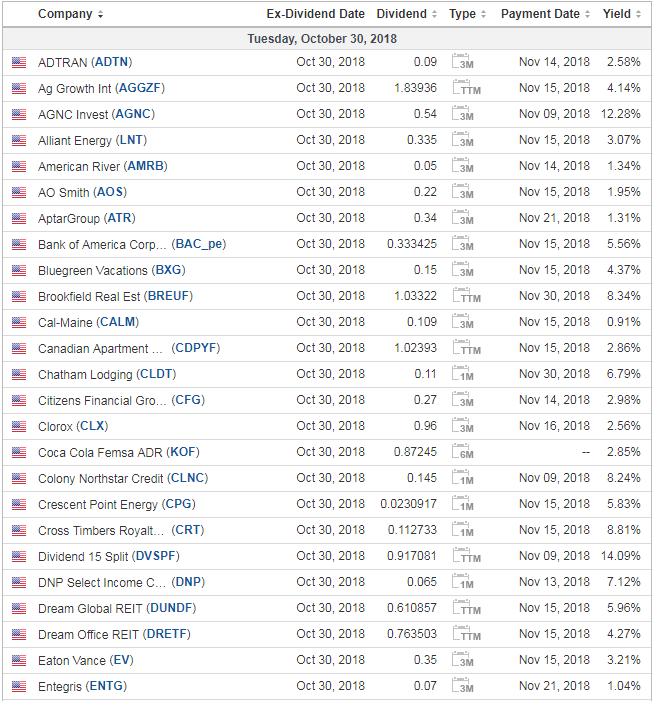Screen dimensions: 652x701
Task: Click the Ex-Dividend Date column header
Action: pos(315,14)
